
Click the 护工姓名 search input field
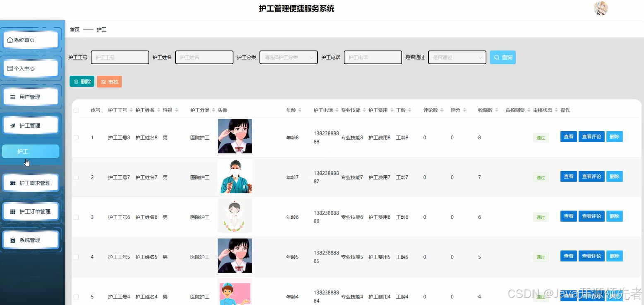coord(204,58)
